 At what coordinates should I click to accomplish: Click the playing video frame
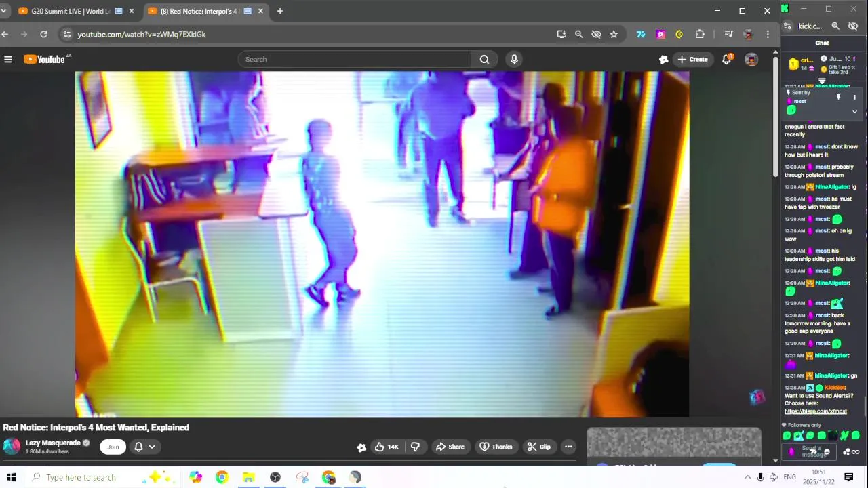pyautogui.click(x=382, y=244)
